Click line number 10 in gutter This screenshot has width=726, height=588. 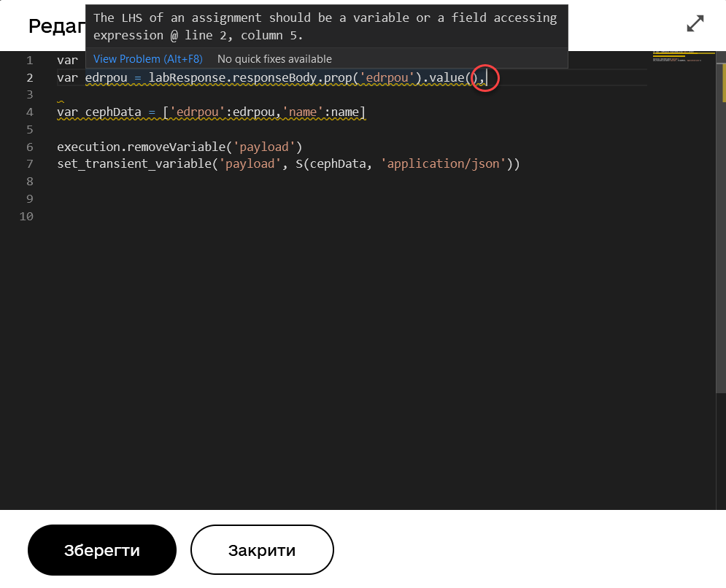click(26, 216)
